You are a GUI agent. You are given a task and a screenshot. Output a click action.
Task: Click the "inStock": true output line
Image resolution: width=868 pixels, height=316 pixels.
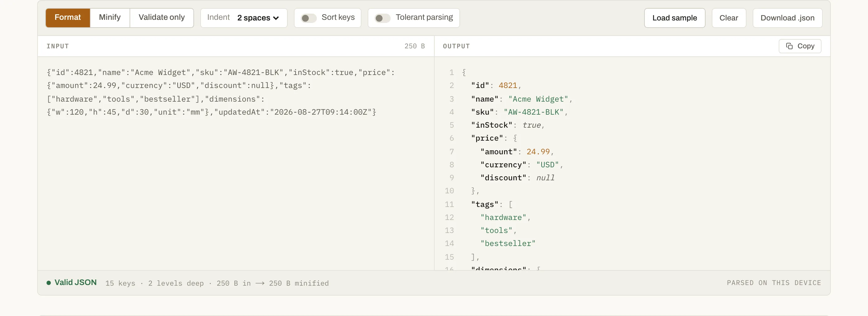pyautogui.click(x=508, y=125)
